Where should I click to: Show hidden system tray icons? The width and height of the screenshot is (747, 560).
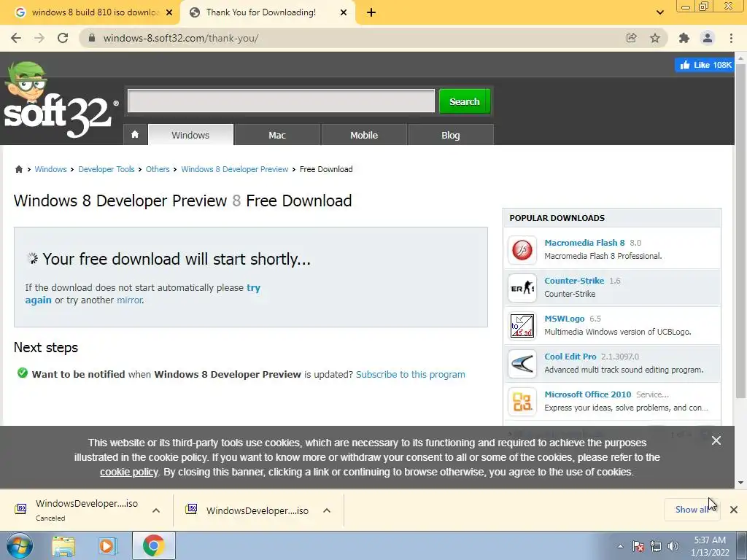[x=620, y=546]
